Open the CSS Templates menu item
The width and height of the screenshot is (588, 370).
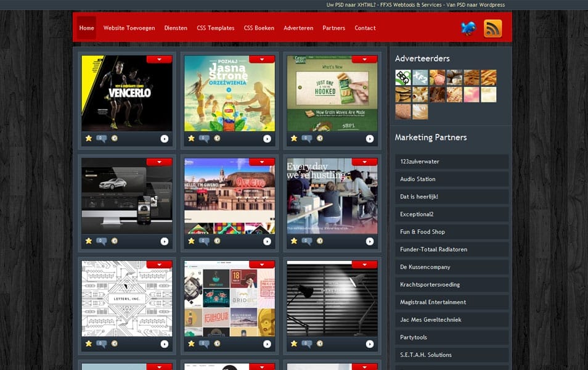click(x=216, y=28)
